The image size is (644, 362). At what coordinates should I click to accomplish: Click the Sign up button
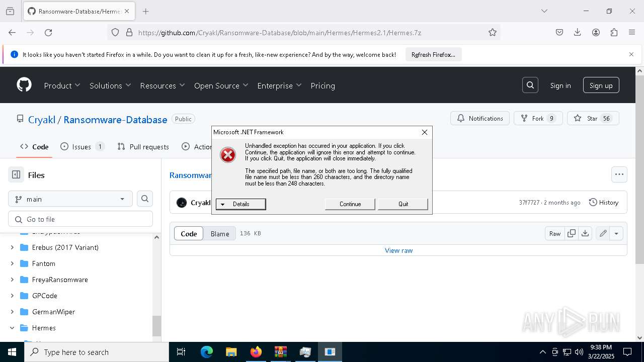click(601, 85)
